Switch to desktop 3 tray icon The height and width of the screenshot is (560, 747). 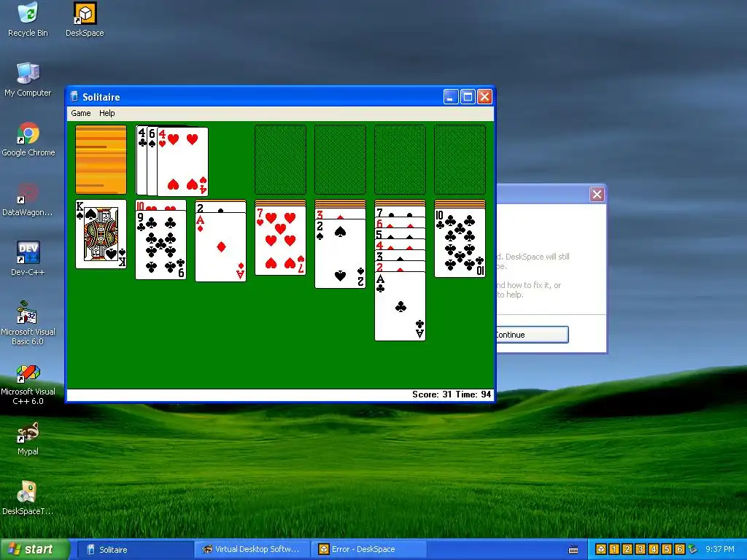[640, 549]
